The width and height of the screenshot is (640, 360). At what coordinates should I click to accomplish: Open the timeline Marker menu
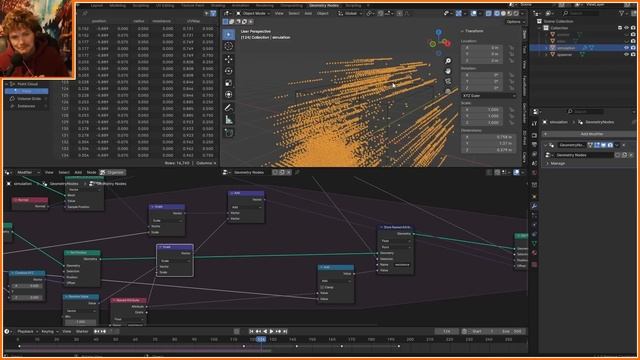[82, 331]
